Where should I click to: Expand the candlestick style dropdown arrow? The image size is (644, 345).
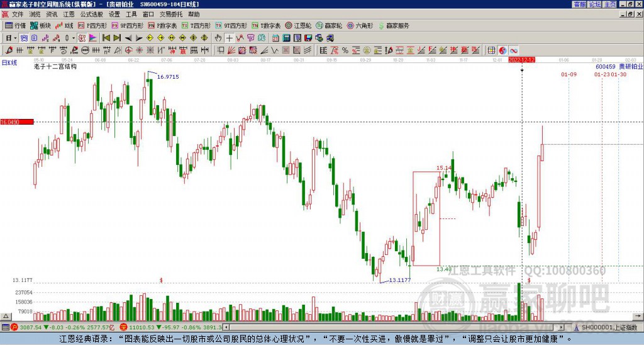pyautogui.click(x=74, y=38)
